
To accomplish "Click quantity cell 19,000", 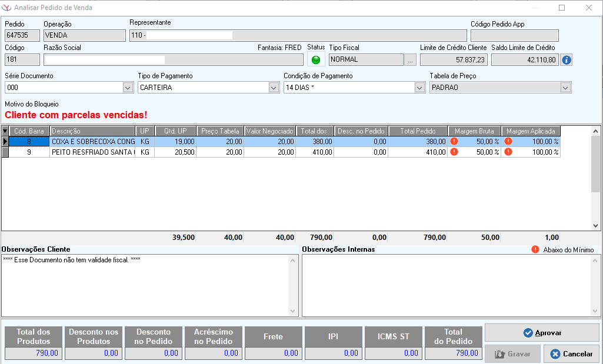I will [175, 142].
